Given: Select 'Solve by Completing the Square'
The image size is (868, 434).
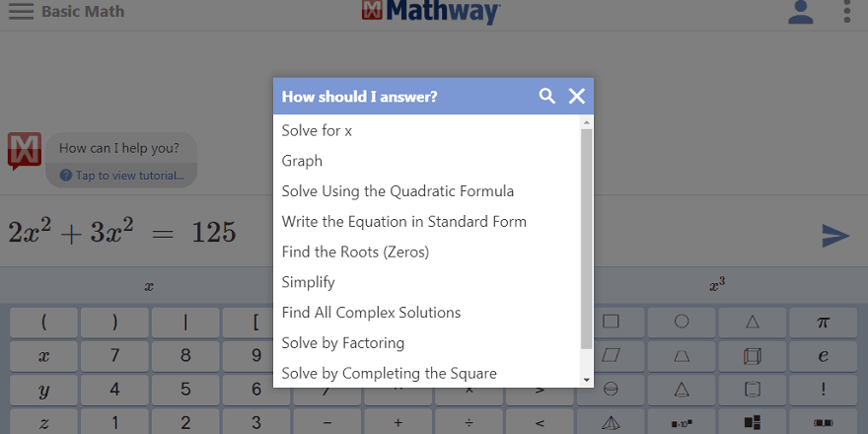Looking at the screenshot, I should [389, 373].
